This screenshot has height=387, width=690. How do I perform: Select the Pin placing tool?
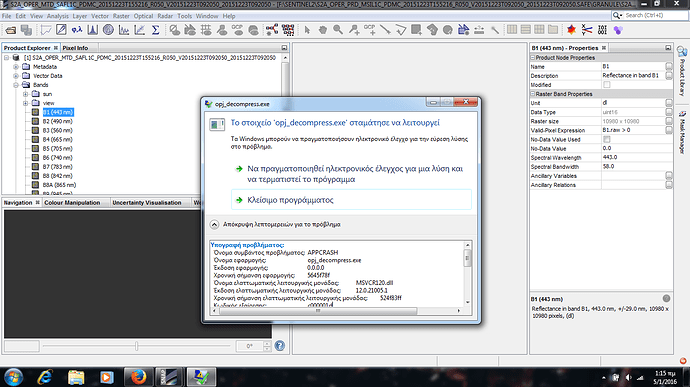pos(354,30)
